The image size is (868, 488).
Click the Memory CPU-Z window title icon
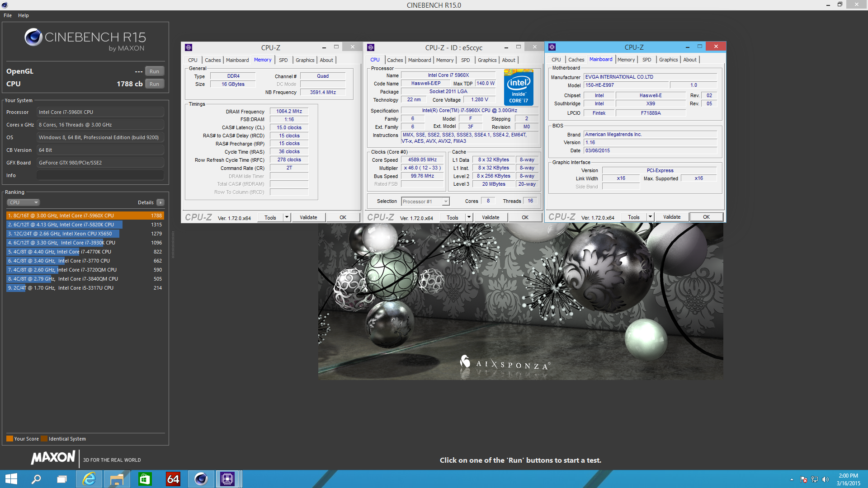point(189,47)
